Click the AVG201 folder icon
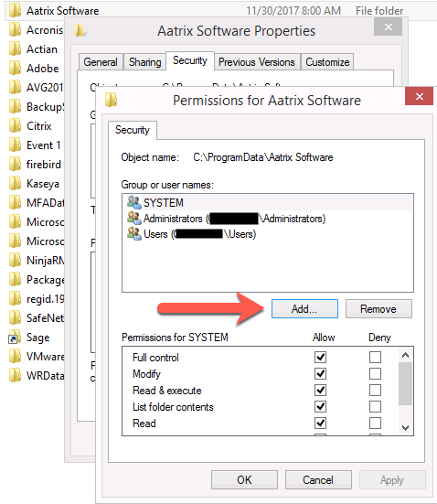Viewport: 437px width, 504px height. pos(16,88)
